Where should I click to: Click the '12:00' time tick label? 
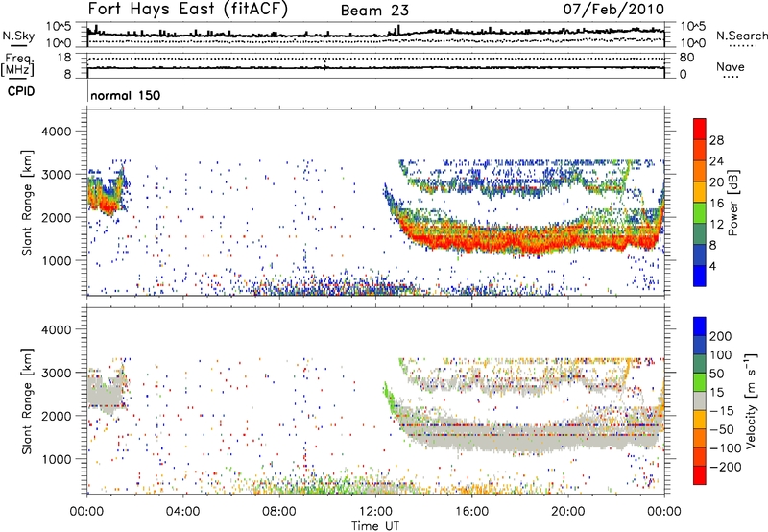[375, 512]
